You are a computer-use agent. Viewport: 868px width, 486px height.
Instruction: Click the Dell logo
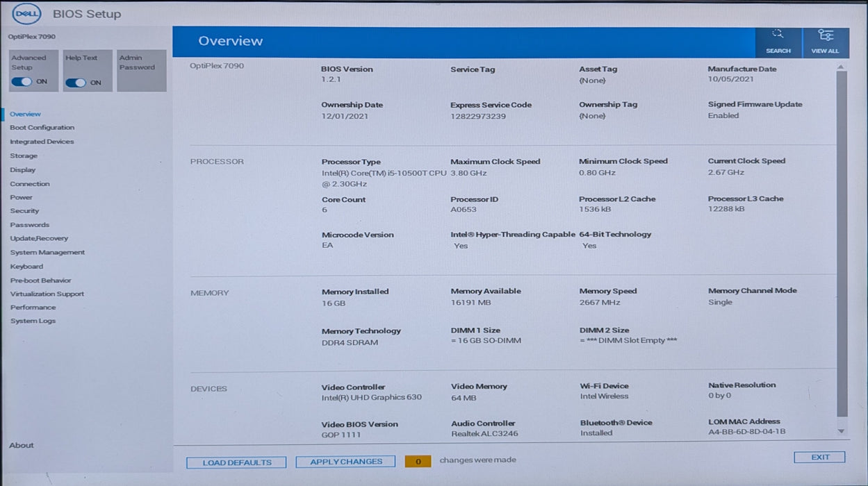coord(28,14)
